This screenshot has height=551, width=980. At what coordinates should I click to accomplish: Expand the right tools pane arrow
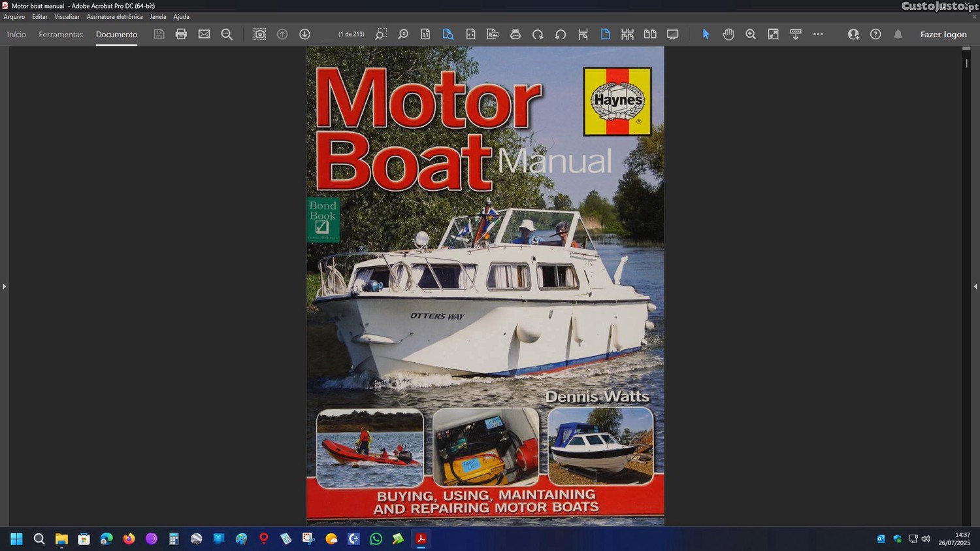pos(975,286)
